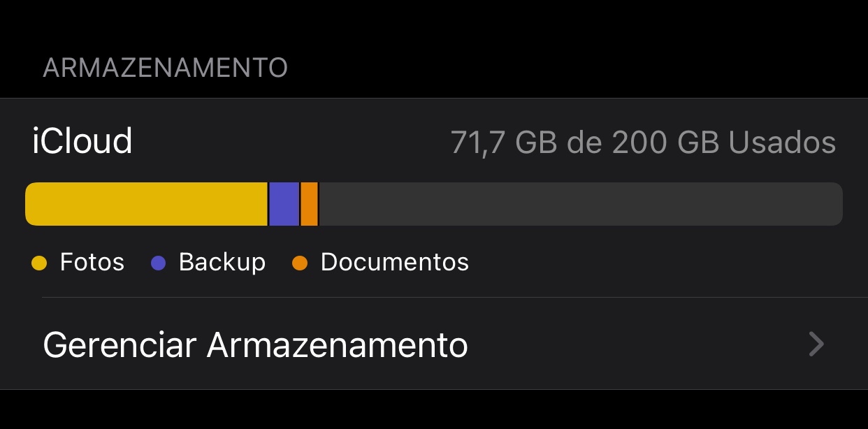
Task: Click the orange Documentos legend dot
Action: tap(300, 263)
